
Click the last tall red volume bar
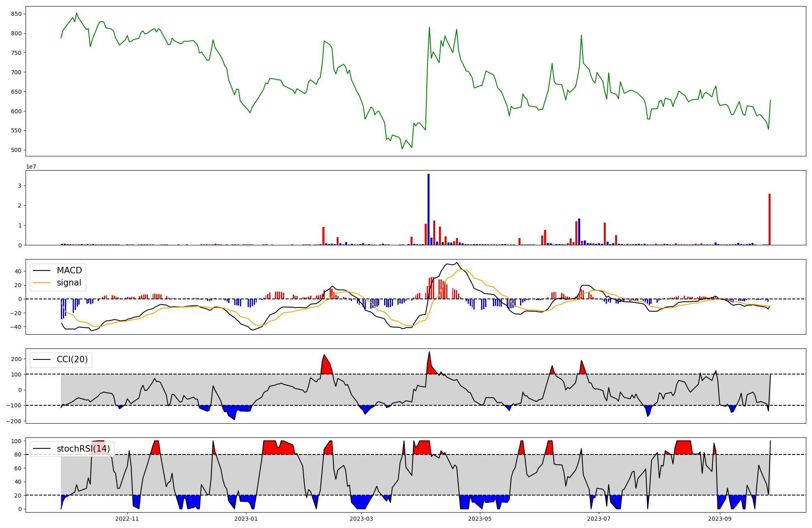pyautogui.click(x=769, y=219)
